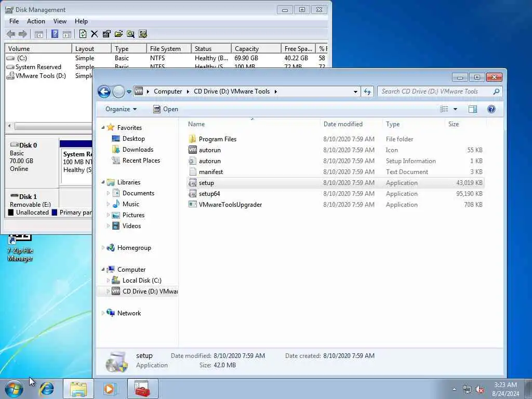Click the refresh button beside address bar
Screen dimensions: 532x399
point(367,91)
